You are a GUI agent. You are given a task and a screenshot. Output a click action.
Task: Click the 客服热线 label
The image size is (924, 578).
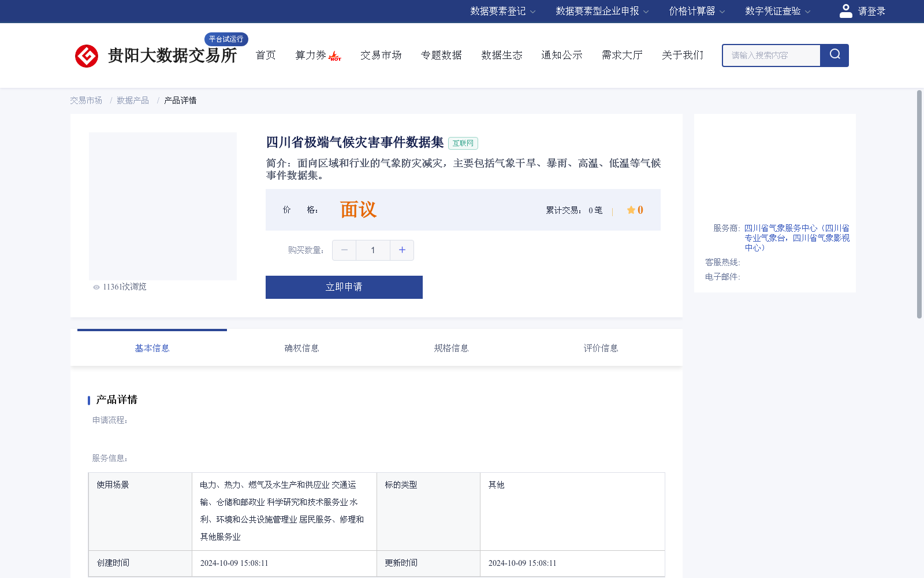click(x=722, y=262)
